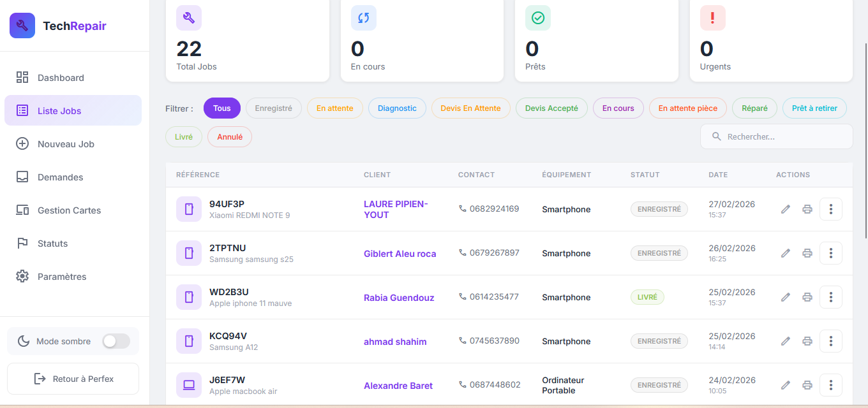Go to Gestion Cartes section
The image size is (868, 408).
69,210
